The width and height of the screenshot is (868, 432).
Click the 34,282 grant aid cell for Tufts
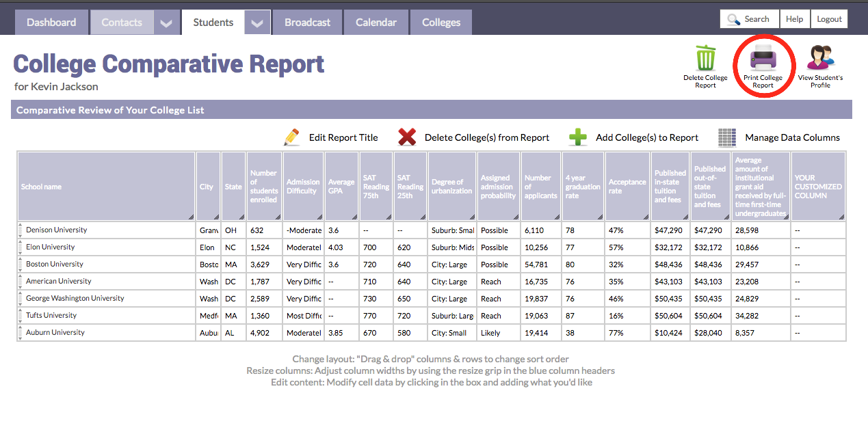[761, 316]
